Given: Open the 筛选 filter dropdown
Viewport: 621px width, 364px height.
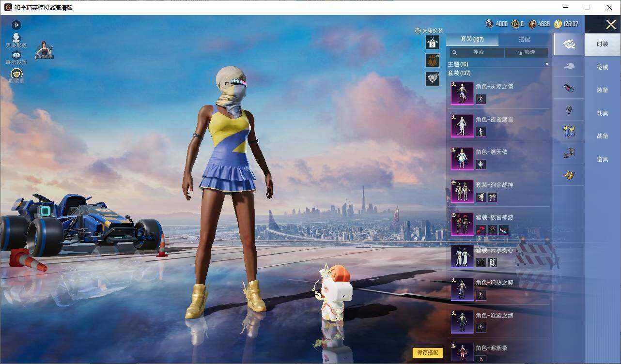Looking at the screenshot, I should click(x=526, y=52).
